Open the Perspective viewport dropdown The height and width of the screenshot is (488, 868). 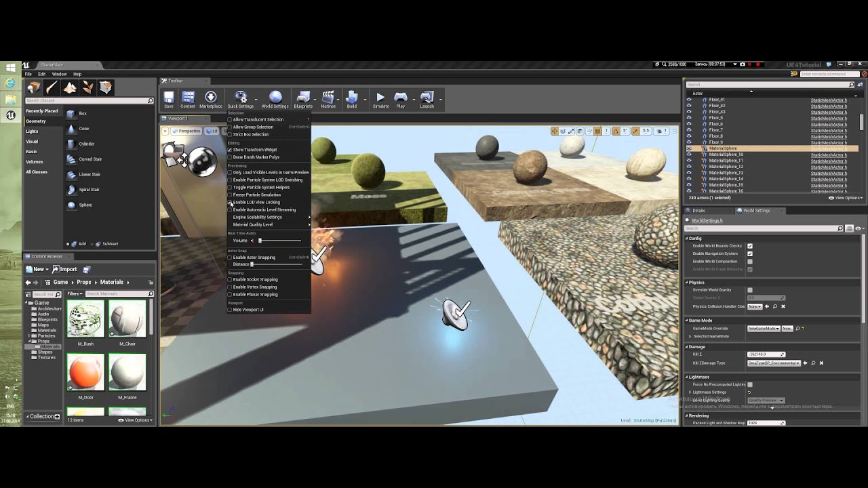(186, 131)
